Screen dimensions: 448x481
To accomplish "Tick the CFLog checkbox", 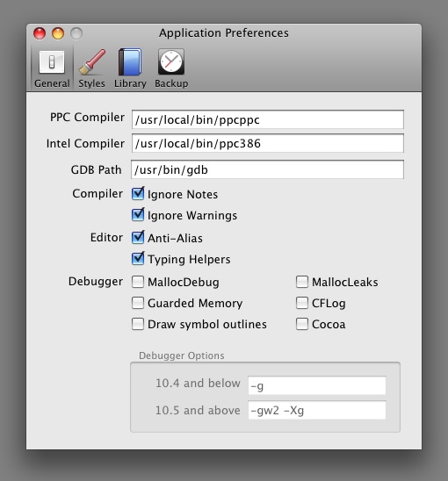I will click(302, 303).
